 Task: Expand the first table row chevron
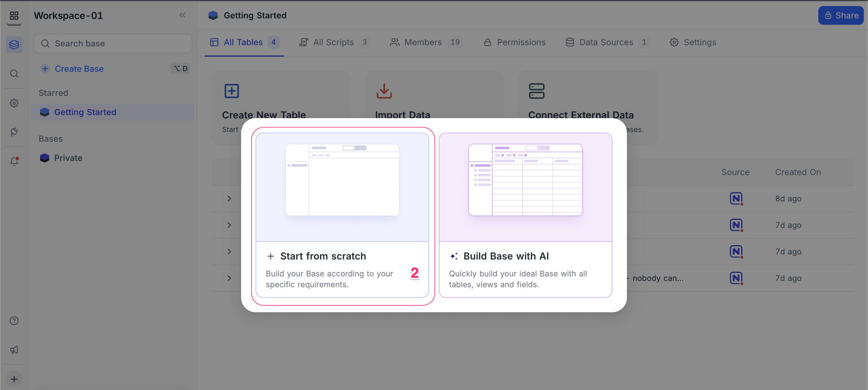229,199
